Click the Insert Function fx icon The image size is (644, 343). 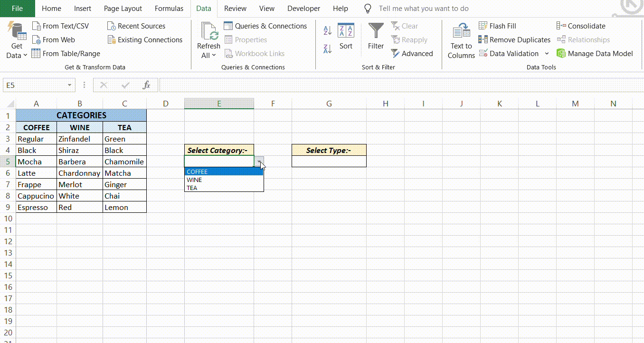pyautogui.click(x=147, y=85)
